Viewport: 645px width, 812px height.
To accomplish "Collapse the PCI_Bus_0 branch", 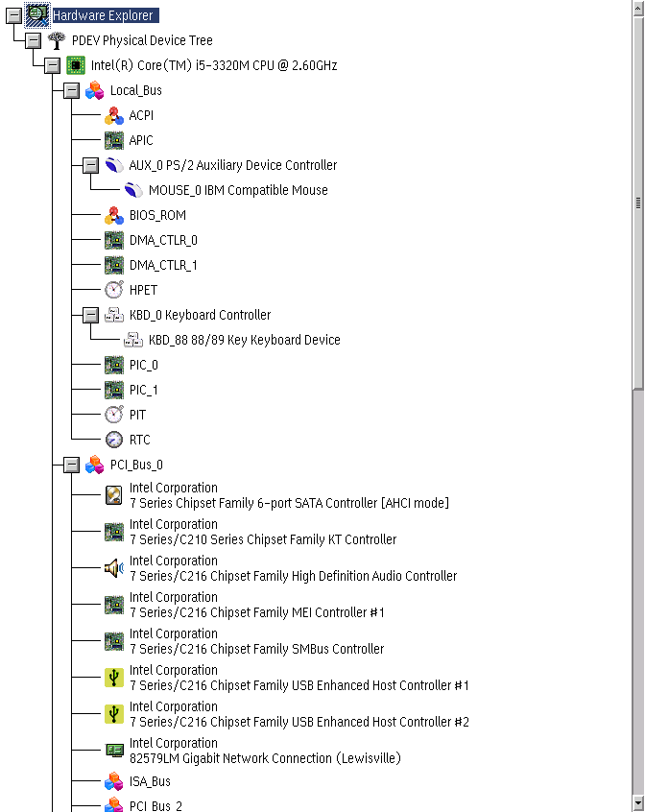I will coord(71,465).
